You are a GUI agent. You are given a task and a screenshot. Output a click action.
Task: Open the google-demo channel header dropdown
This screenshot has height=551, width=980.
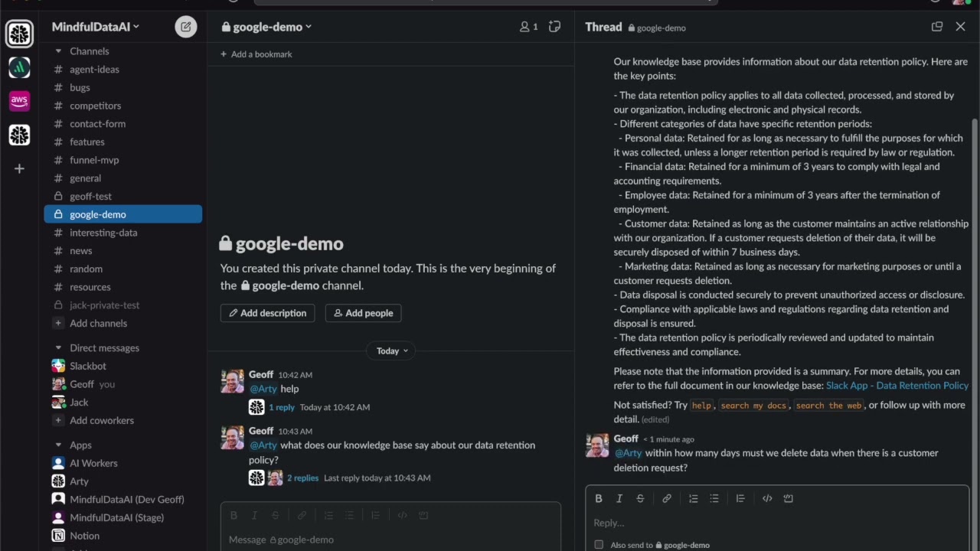tap(266, 27)
